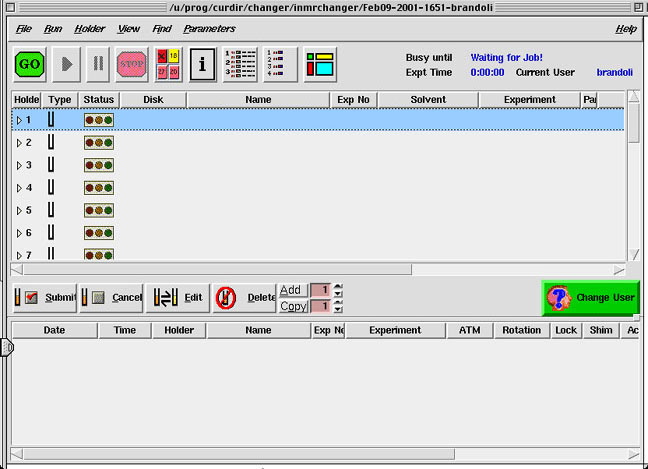
Task: Click the colored panel layout icon
Action: click(x=320, y=64)
